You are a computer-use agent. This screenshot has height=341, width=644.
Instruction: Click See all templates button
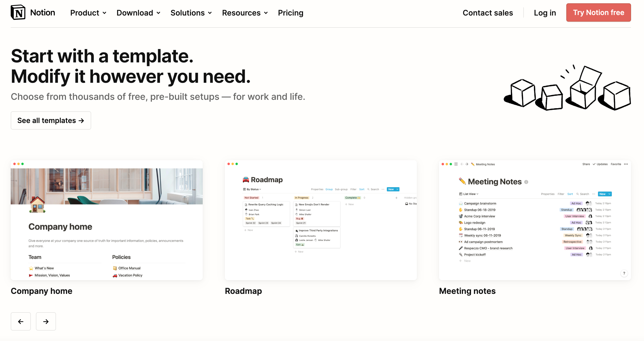51,120
